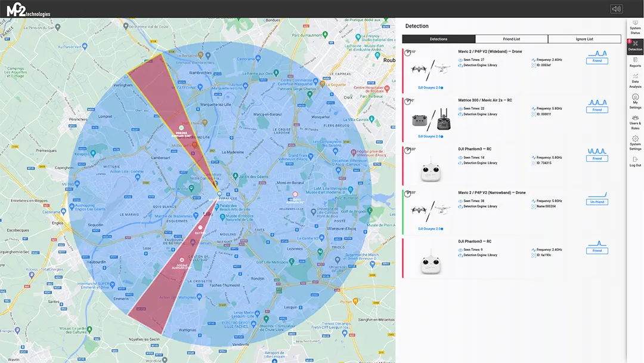Click 'ID: 0003ef' text
Viewport: 644px width, 363px height.
tap(544, 65)
